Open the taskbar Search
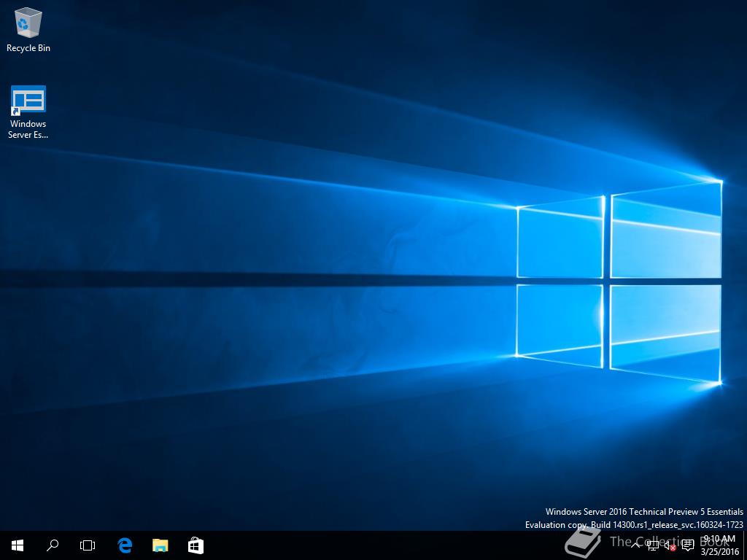 coord(53,545)
